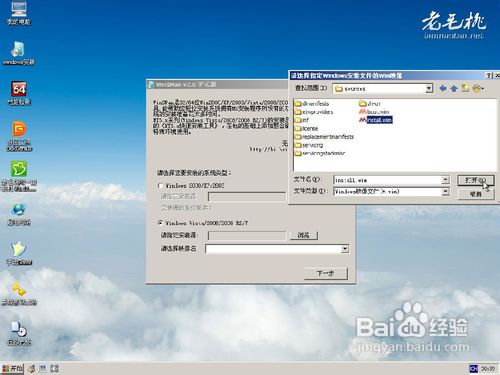Expand the file type dropdown arrow
This screenshot has width=500, height=375.
click(445, 191)
